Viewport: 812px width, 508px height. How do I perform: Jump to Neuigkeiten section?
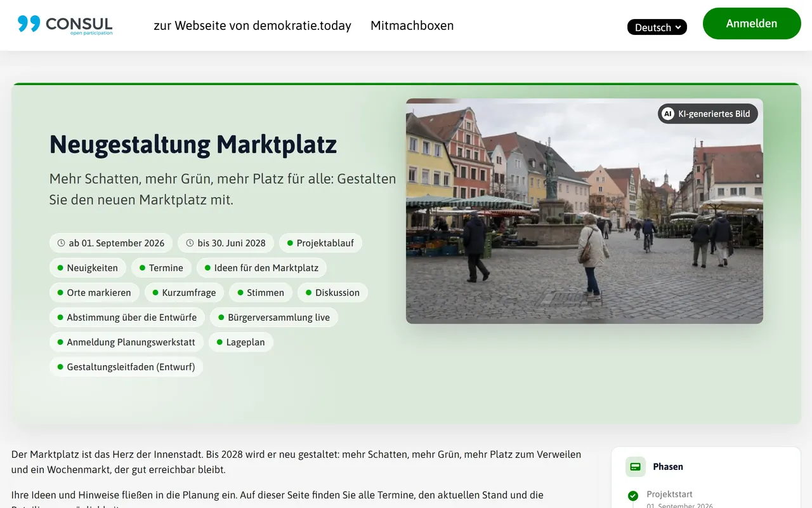(88, 267)
